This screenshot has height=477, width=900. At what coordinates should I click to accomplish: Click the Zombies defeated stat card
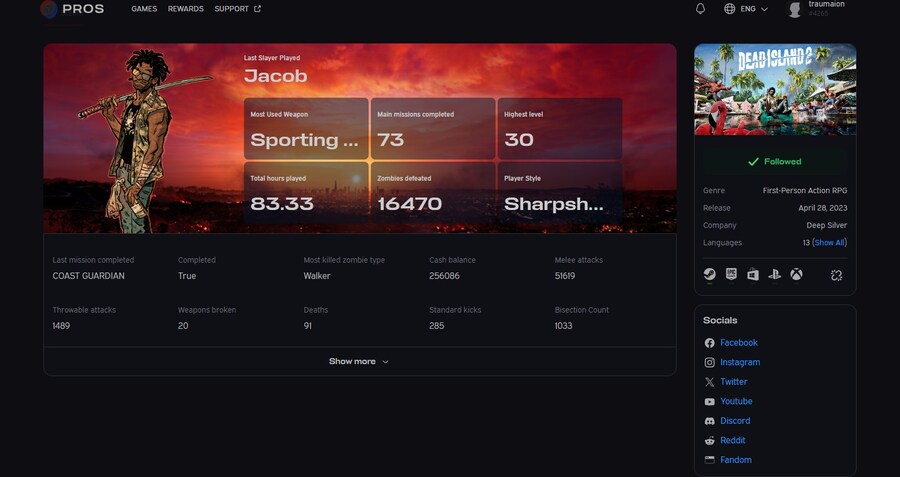[433, 193]
